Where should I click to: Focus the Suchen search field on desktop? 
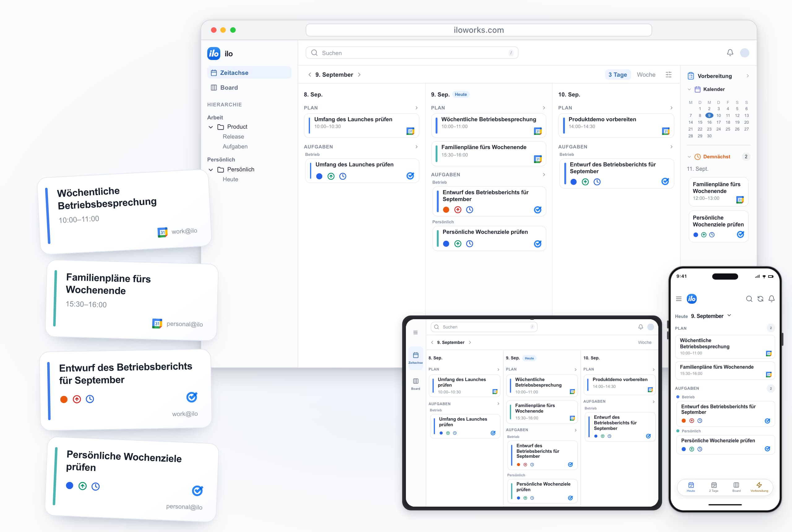click(411, 53)
